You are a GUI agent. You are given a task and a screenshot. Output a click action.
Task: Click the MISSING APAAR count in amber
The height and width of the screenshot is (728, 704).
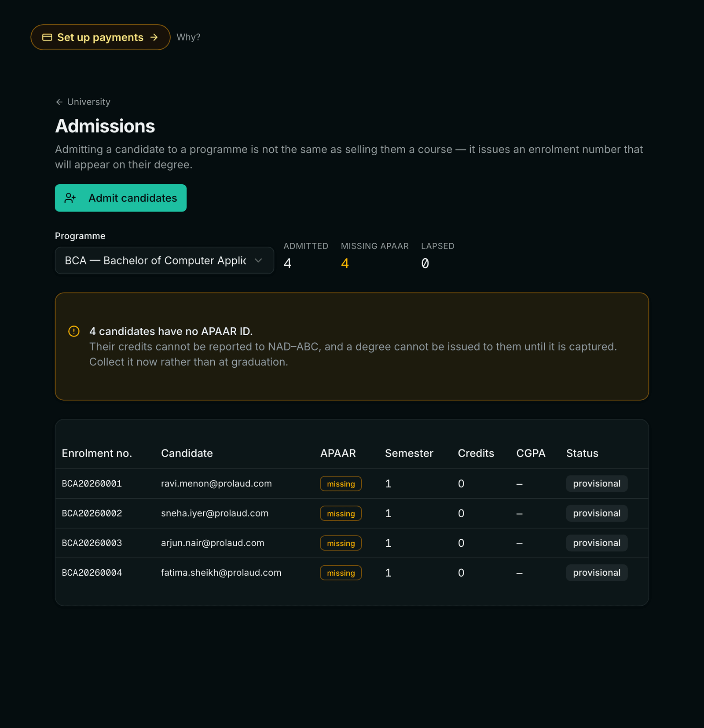point(345,263)
